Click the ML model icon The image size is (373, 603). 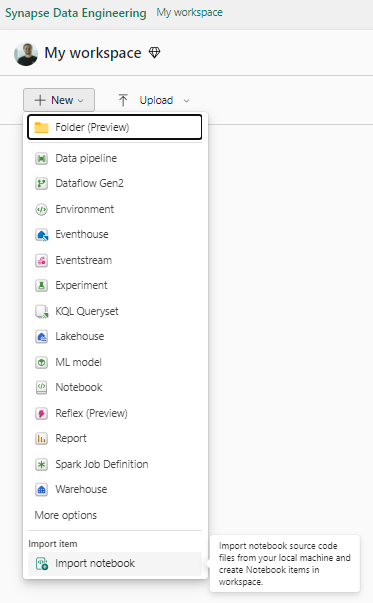click(42, 362)
